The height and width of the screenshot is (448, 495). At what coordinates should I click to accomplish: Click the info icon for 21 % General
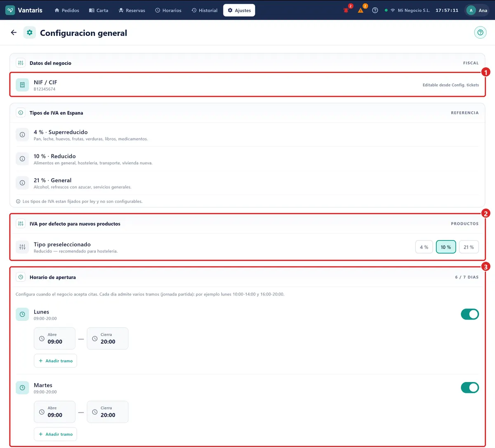pos(22,183)
